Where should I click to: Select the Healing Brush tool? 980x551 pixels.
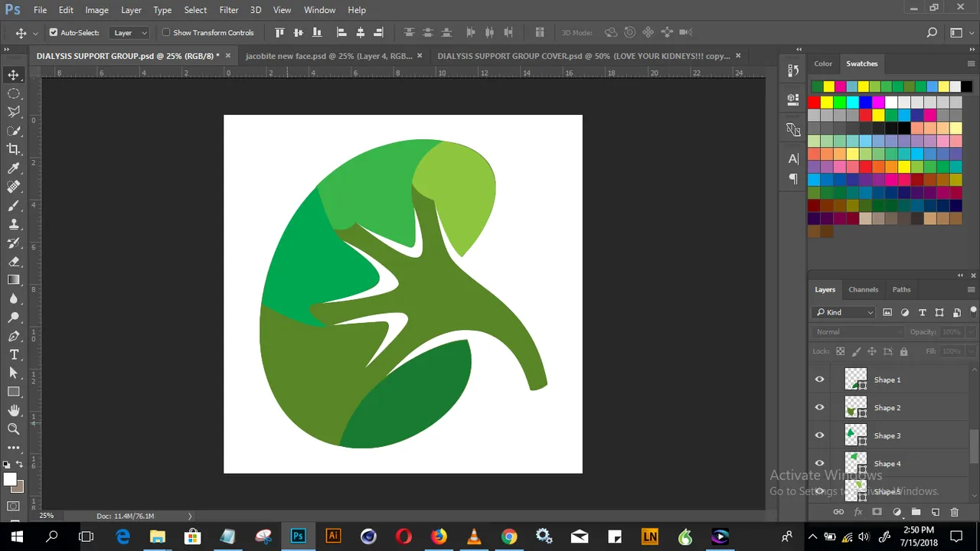tap(14, 187)
